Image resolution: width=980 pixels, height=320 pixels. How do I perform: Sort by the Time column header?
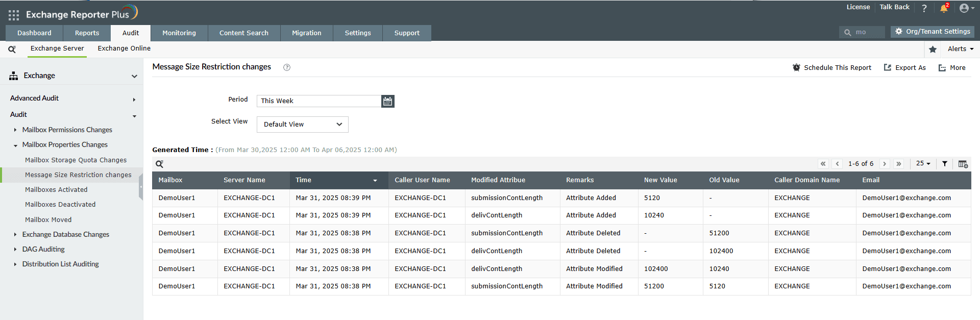click(x=339, y=180)
